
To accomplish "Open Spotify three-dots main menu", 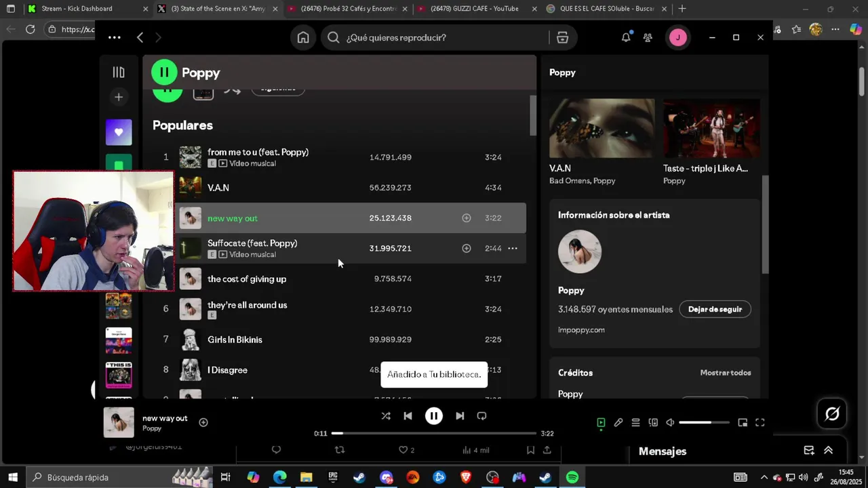I will pyautogui.click(x=114, y=38).
